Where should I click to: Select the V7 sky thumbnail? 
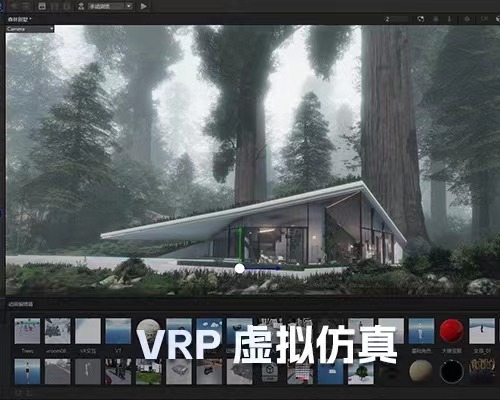click(x=118, y=331)
